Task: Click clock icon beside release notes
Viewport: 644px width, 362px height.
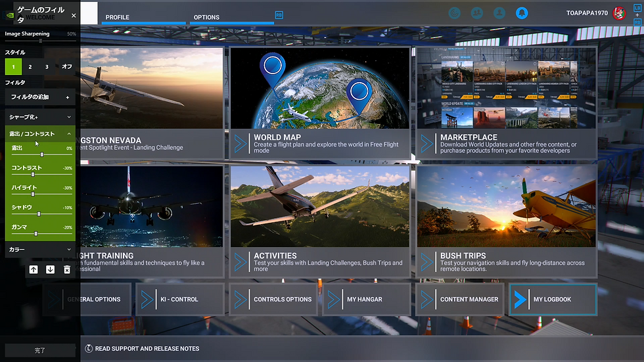Action: [x=88, y=348]
